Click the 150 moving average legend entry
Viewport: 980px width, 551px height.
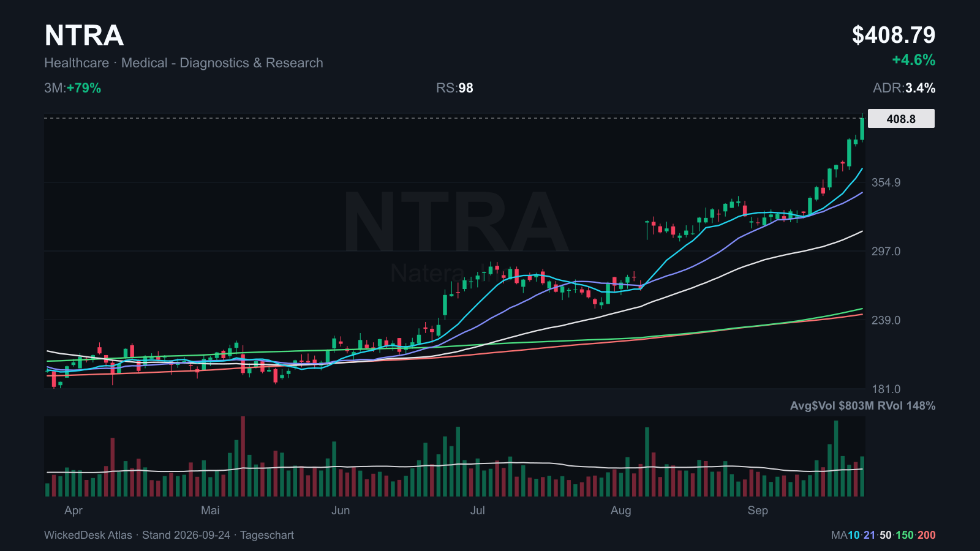click(905, 535)
